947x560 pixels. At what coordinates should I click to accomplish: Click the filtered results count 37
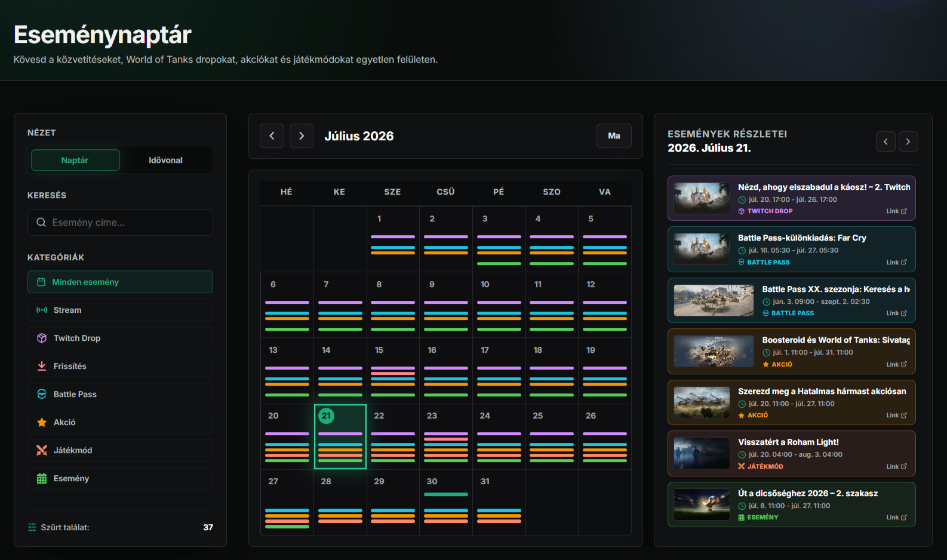[x=208, y=527]
